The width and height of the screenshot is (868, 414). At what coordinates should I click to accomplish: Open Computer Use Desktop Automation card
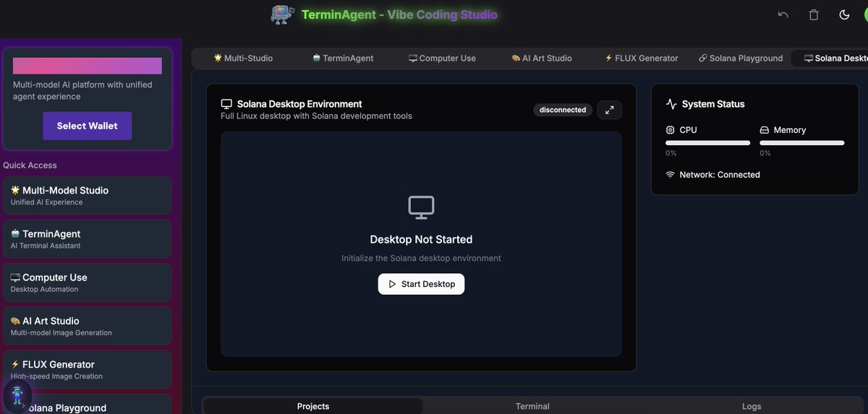(88, 282)
